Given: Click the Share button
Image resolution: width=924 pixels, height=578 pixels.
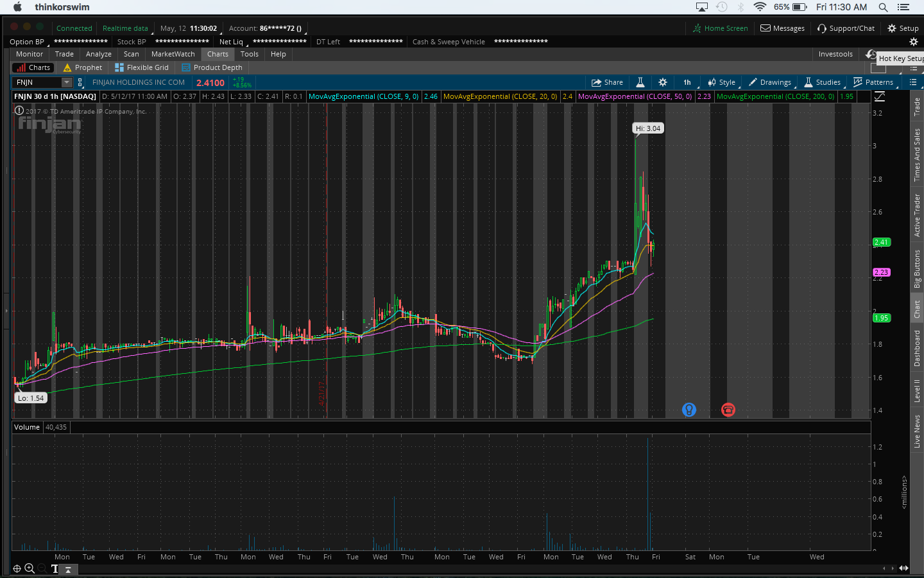Looking at the screenshot, I should coord(607,82).
